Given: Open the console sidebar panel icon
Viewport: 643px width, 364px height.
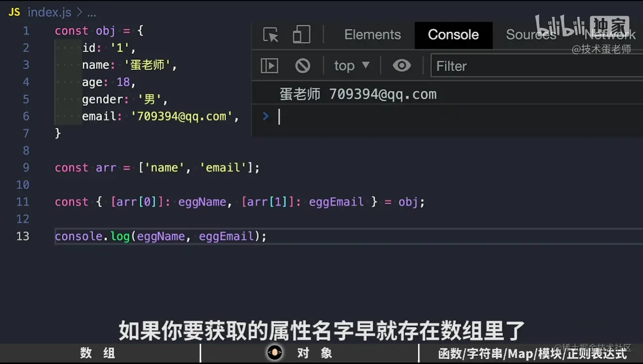Looking at the screenshot, I should [269, 66].
